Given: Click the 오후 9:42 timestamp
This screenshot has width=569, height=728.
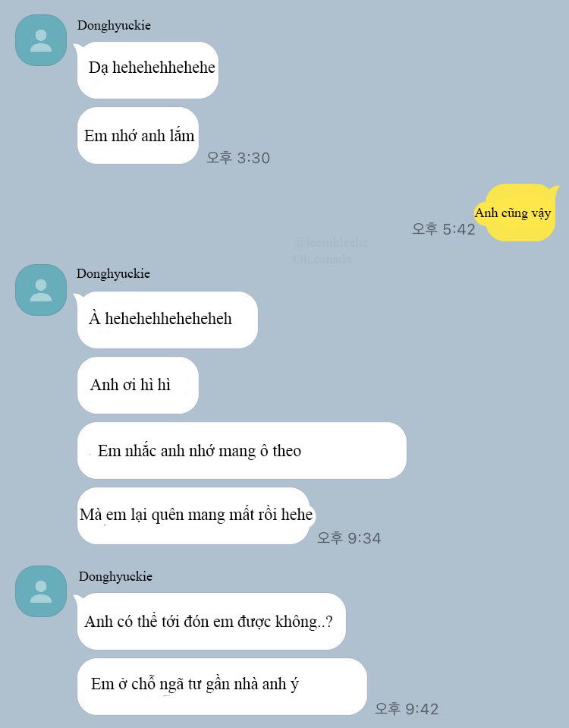Looking at the screenshot, I should (x=407, y=708).
